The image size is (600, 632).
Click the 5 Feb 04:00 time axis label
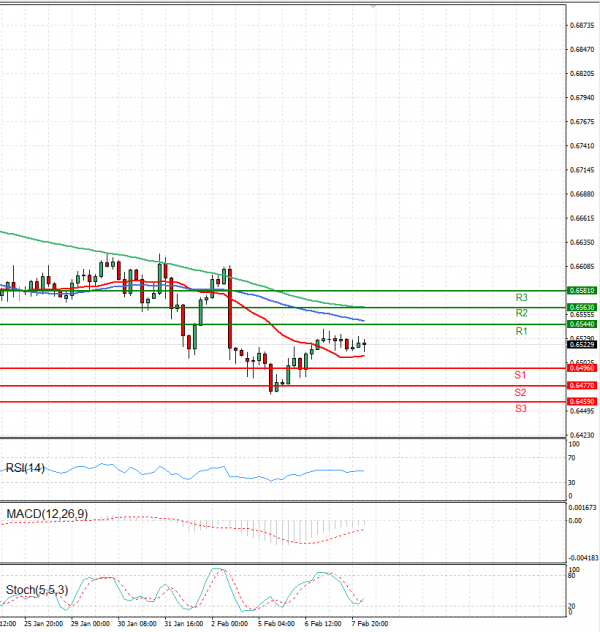pos(276,624)
